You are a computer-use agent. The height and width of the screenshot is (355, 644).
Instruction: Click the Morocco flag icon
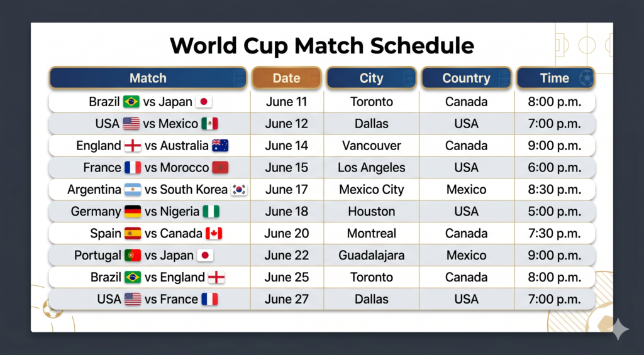(x=220, y=167)
